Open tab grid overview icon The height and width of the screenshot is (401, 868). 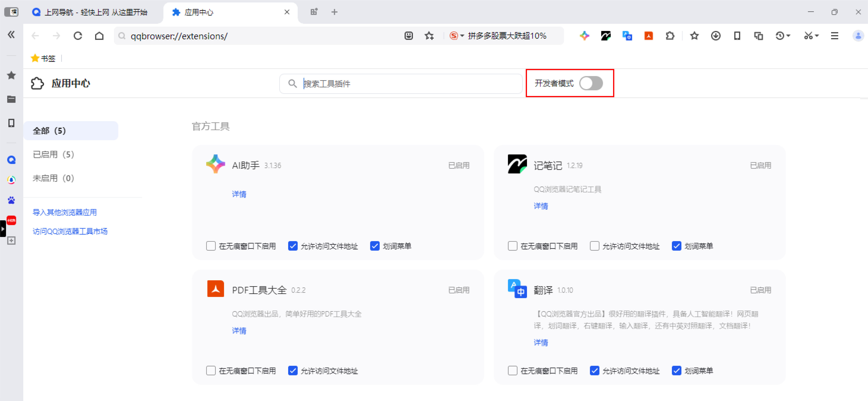[314, 12]
